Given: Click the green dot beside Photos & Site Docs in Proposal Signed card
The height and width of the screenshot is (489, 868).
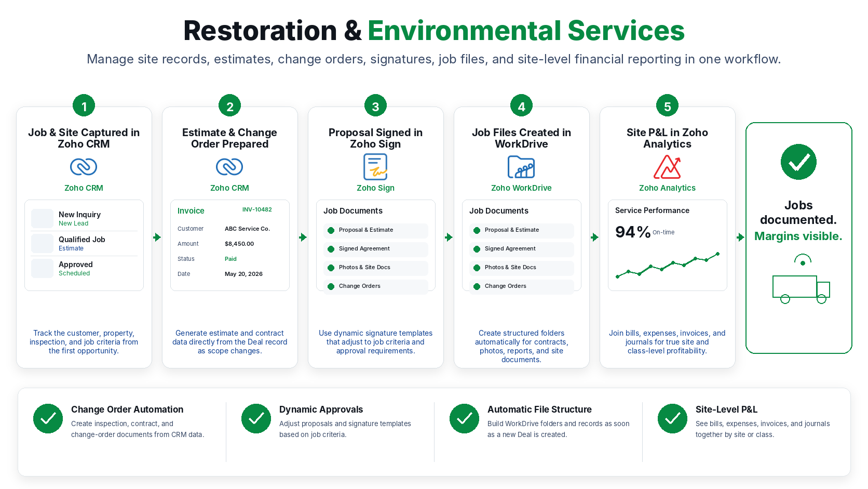Looking at the screenshot, I should [331, 268].
